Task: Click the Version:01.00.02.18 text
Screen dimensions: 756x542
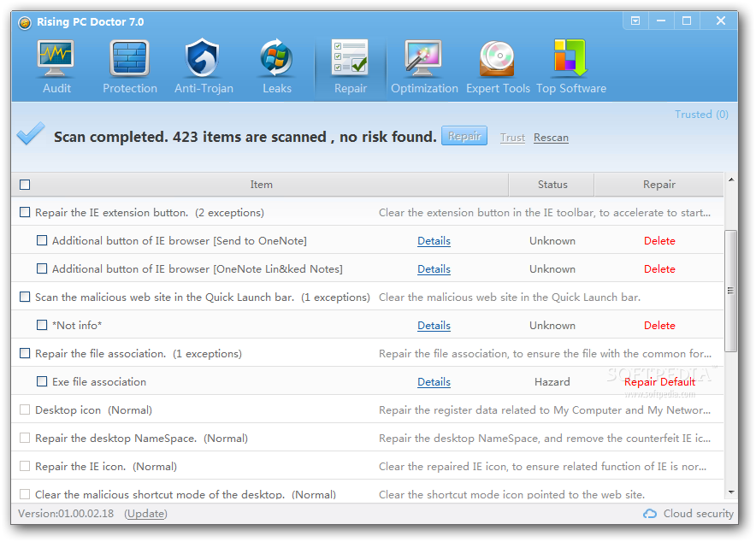Action: (66, 514)
